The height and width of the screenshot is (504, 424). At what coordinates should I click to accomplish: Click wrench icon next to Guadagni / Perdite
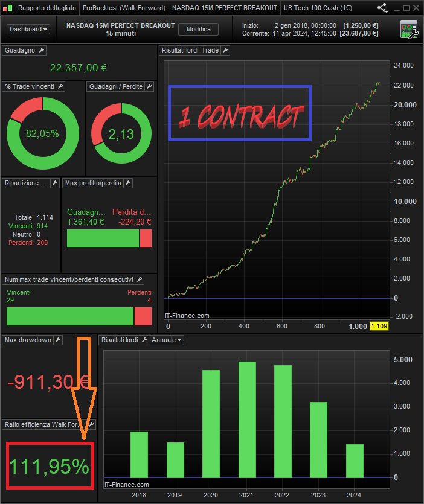(149, 86)
